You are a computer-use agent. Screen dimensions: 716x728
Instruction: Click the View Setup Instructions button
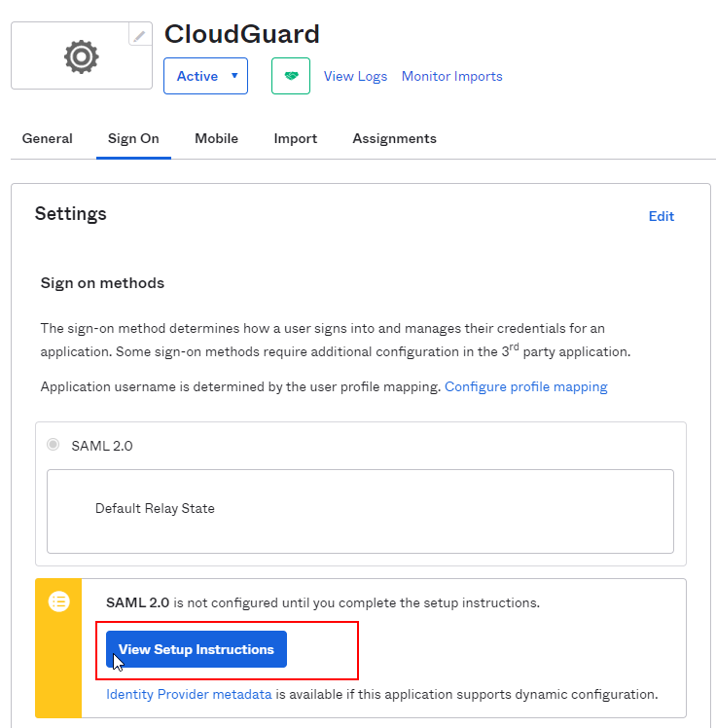coord(197,649)
